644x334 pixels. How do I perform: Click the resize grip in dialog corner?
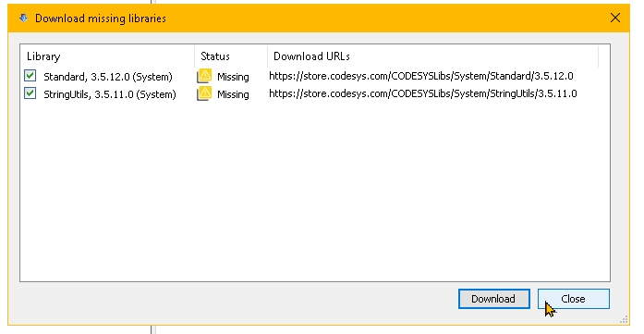pyautogui.click(x=624, y=319)
